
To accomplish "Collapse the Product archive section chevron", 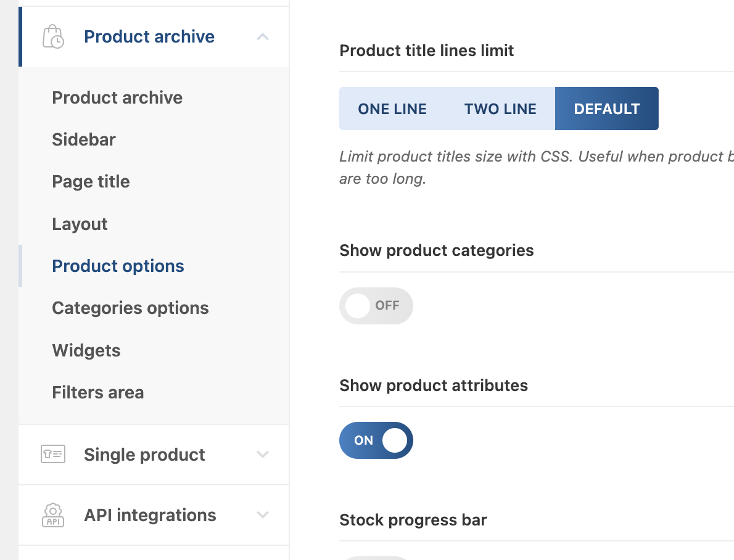I will tap(263, 37).
